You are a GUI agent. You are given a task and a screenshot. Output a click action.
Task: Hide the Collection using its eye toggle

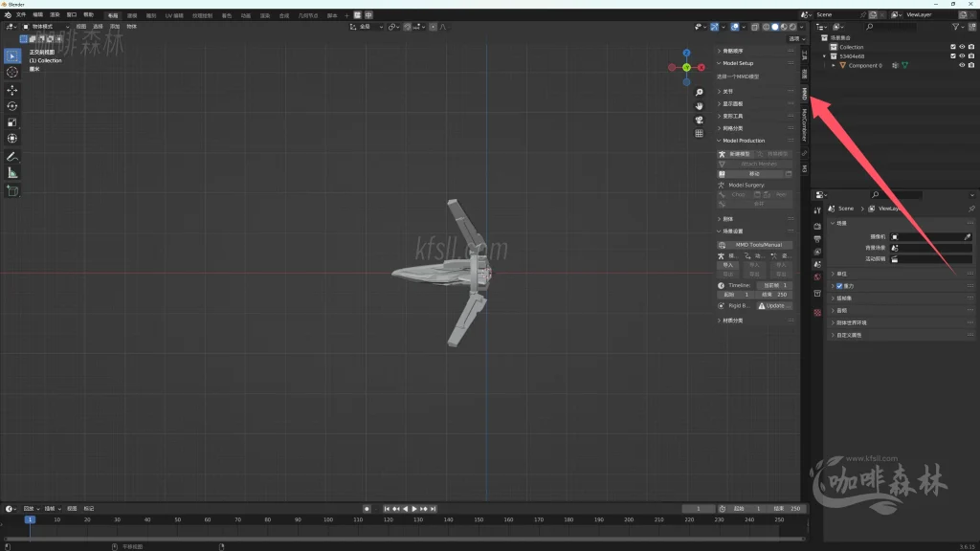click(962, 47)
